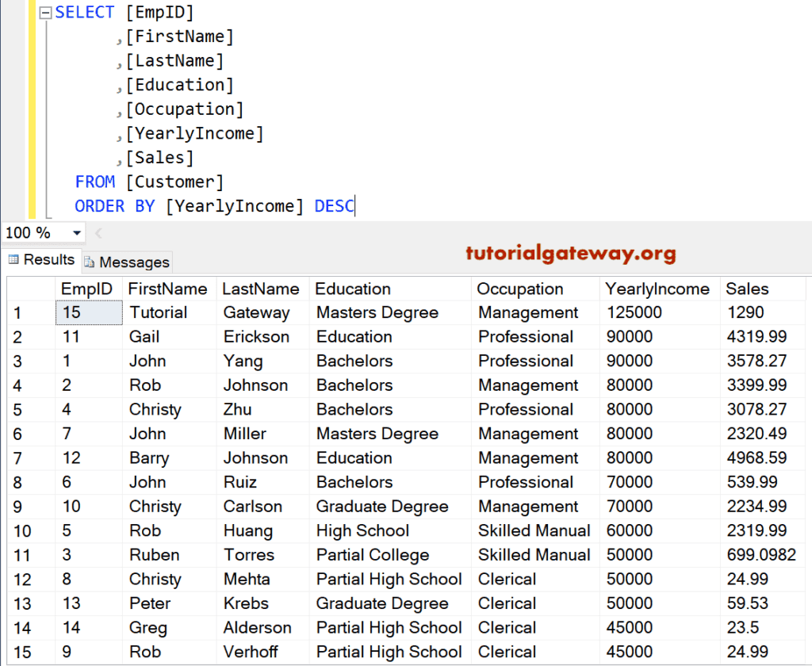Click the High School education cell
This screenshot has width=812, height=666.
point(390,531)
